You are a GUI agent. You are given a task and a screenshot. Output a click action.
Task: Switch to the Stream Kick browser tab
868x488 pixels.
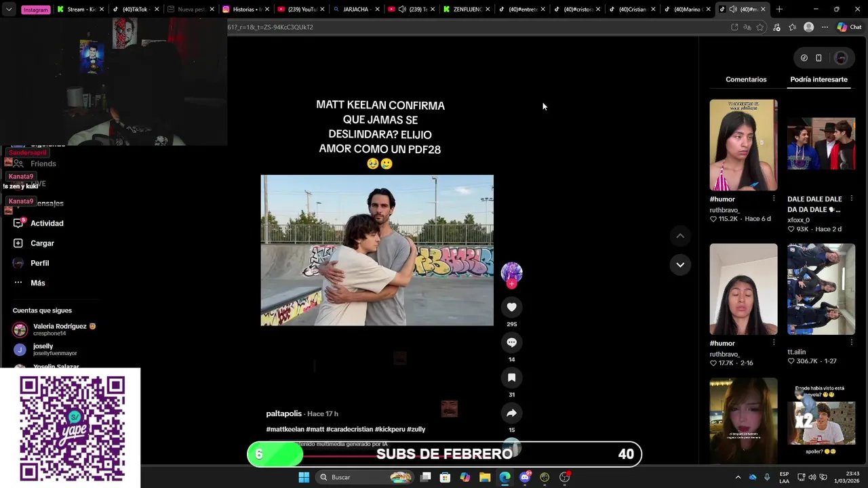pyautogui.click(x=81, y=9)
